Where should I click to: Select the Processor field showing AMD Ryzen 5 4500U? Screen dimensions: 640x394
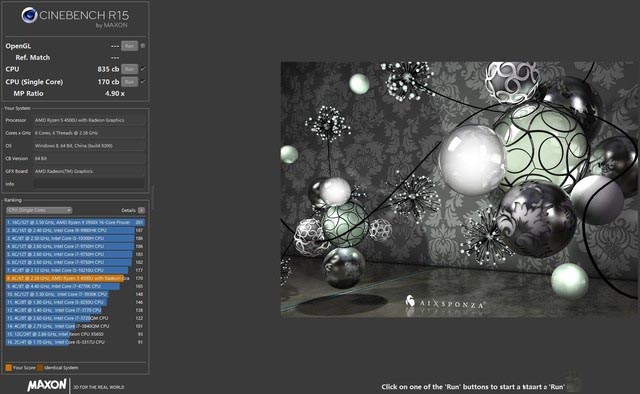(89, 120)
